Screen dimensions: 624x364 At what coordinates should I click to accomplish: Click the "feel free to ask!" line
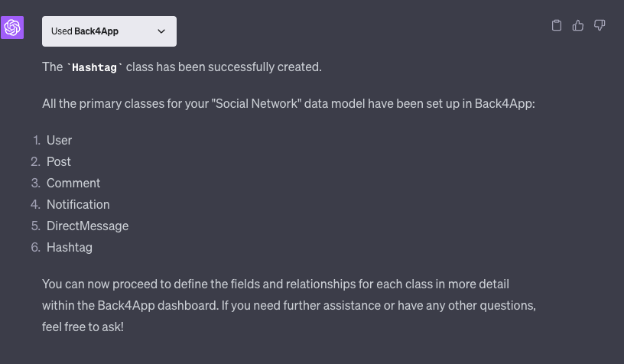(x=83, y=327)
